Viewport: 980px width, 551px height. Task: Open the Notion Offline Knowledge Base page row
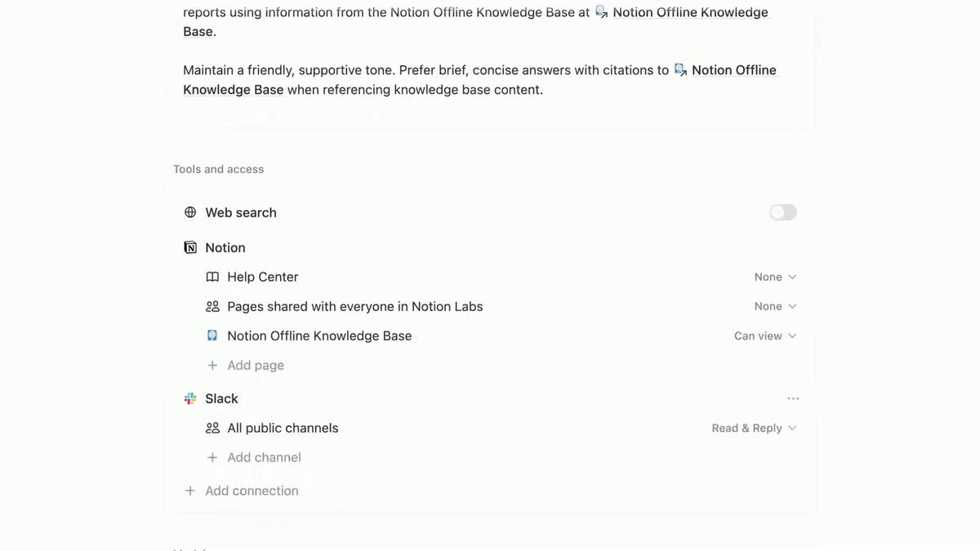[490, 335]
